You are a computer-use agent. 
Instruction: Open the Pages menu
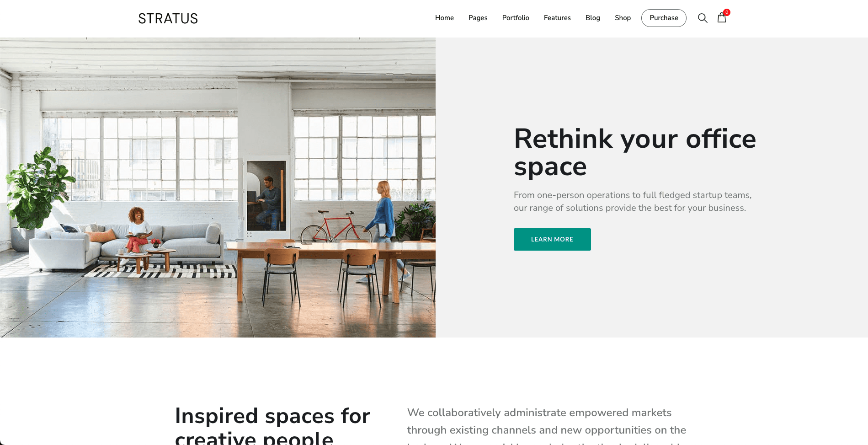[x=478, y=18]
